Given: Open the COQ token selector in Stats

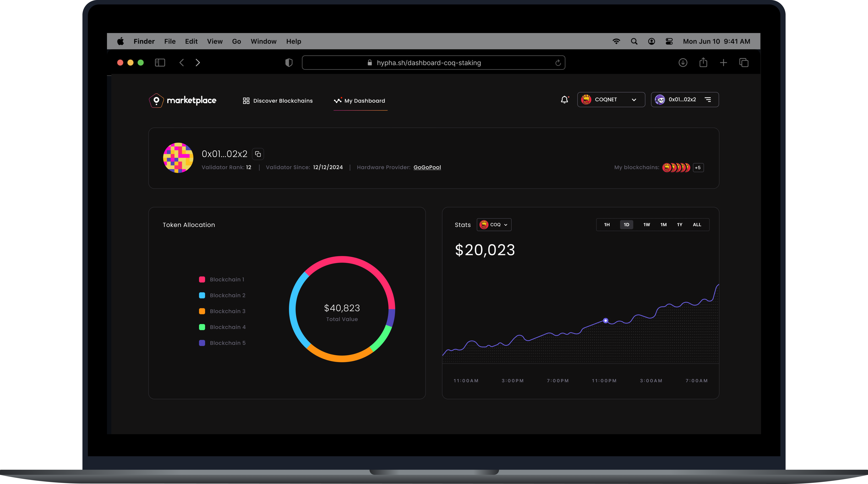Looking at the screenshot, I should point(494,225).
